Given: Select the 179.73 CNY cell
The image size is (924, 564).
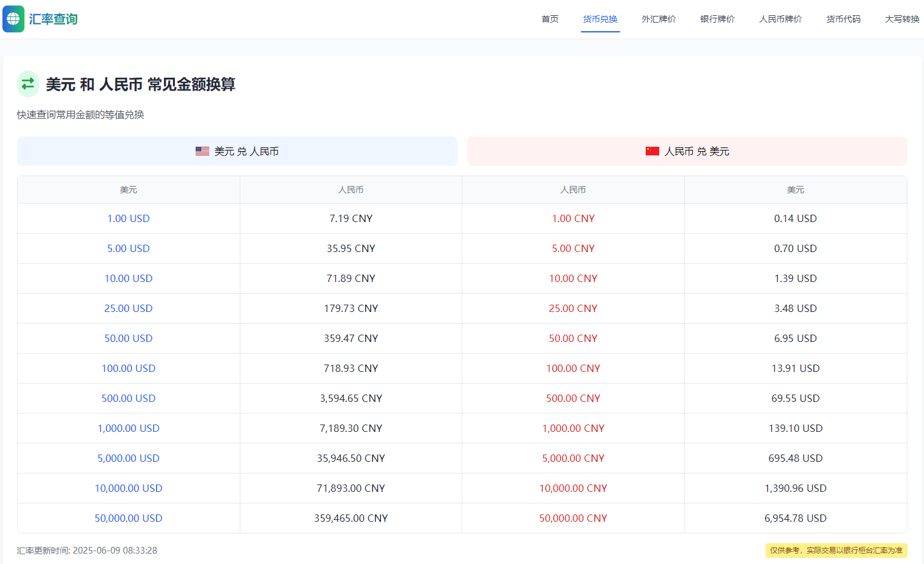Looking at the screenshot, I should click(x=351, y=308).
